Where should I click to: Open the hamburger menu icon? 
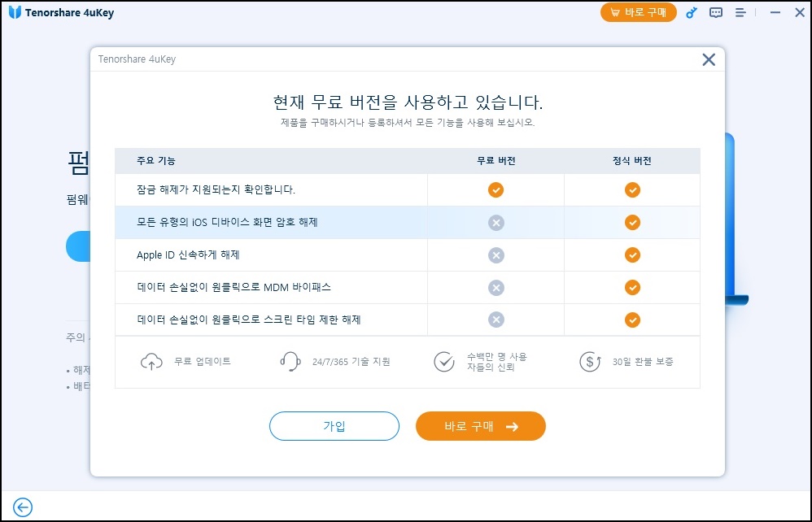pyautogui.click(x=740, y=13)
